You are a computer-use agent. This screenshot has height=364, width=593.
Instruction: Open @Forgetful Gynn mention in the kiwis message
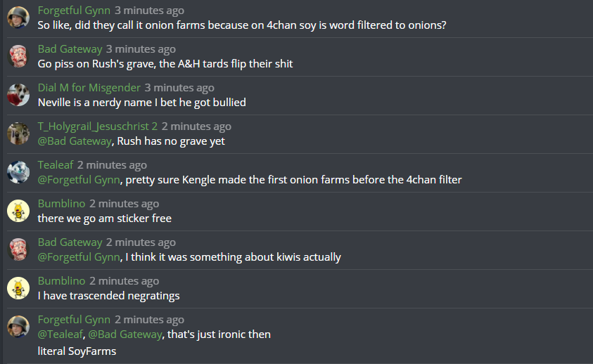point(79,256)
